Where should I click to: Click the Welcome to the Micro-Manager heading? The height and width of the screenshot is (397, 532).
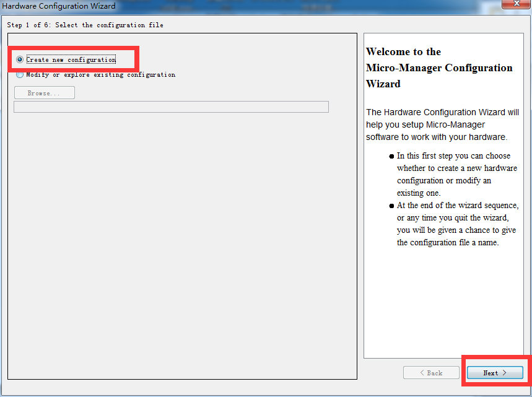[x=439, y=68]
